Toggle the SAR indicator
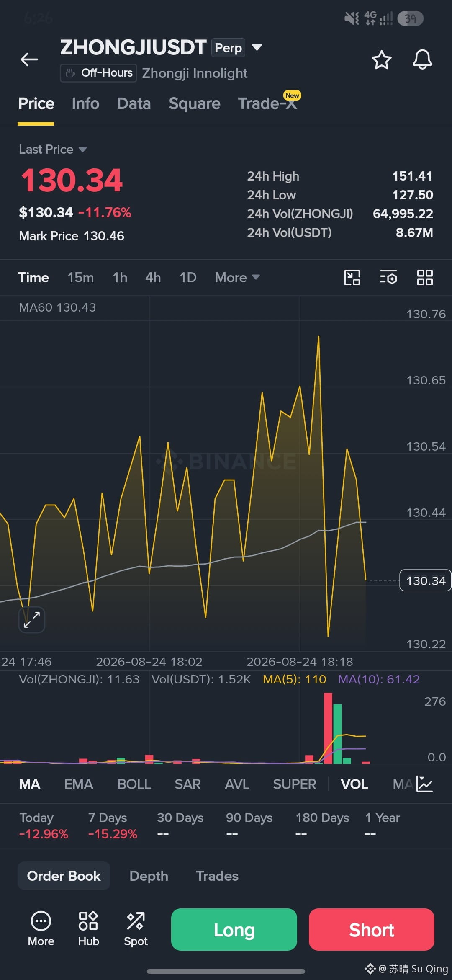The width and height of the screenshot is (452, 980). 187,784
